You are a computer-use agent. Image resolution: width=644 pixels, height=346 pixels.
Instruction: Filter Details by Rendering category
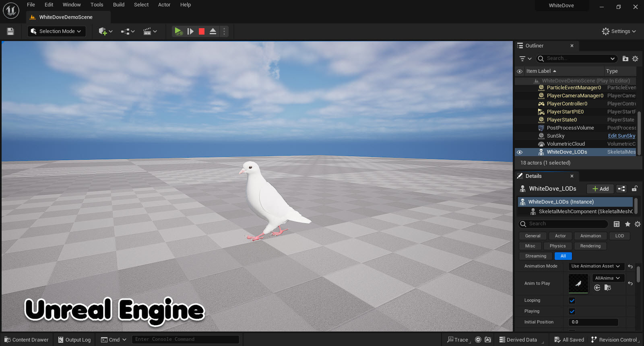[590, 246]
